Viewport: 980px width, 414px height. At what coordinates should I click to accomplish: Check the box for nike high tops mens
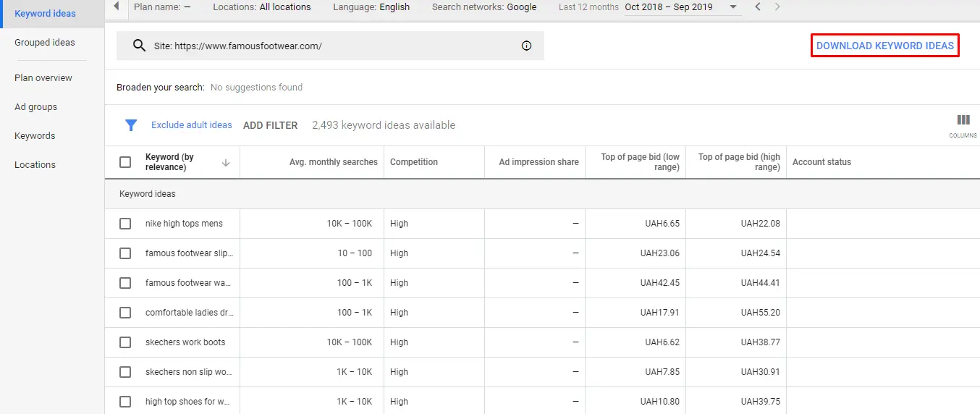[125, 224]
